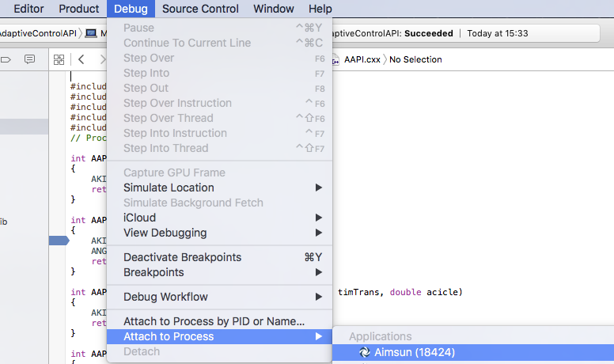Open the Window menu
614x364 pixels.
[274, 9]
